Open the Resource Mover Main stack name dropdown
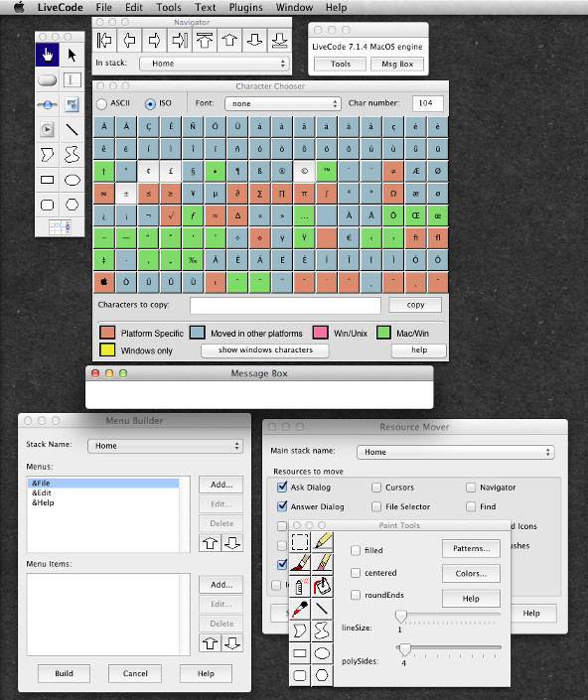Screen dimensions: 588x700 coord(455,452)
